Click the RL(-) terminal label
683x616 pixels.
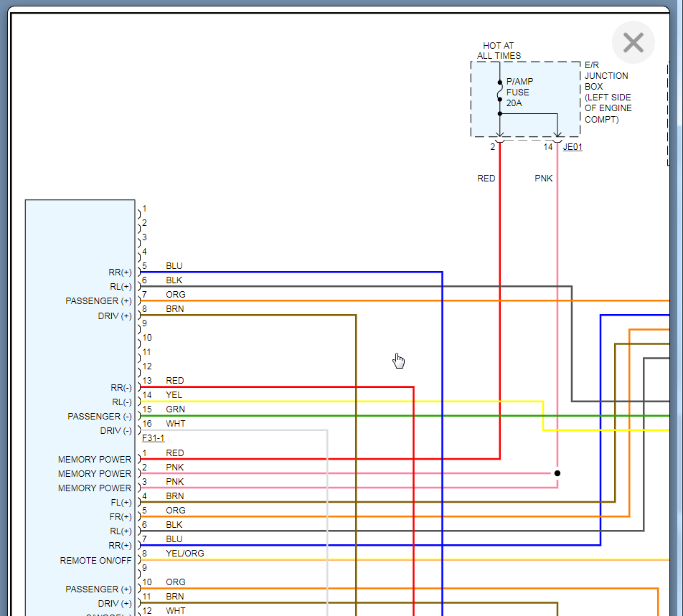[121, 402]
